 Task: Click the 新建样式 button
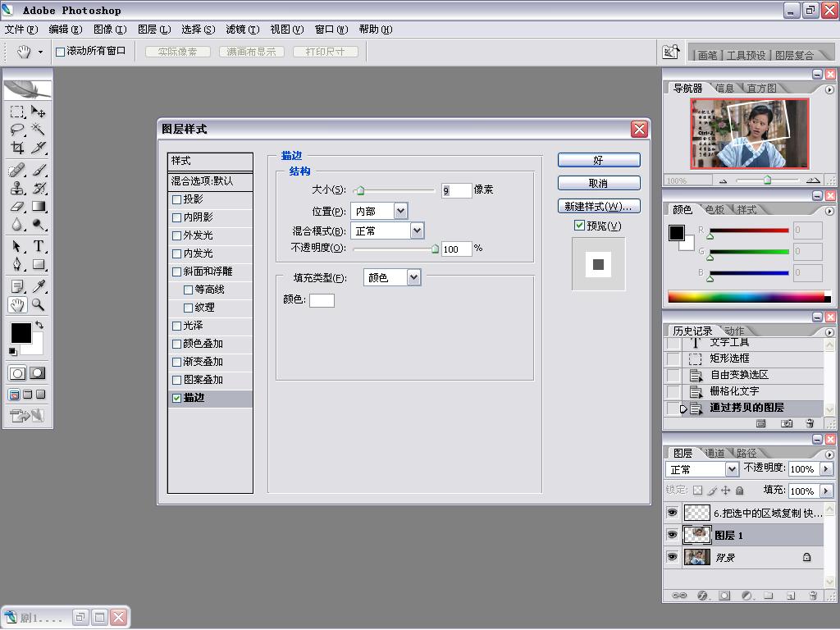(598, 206)
